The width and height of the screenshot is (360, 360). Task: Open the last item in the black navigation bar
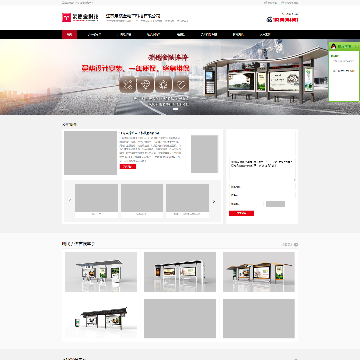point(265,35)
